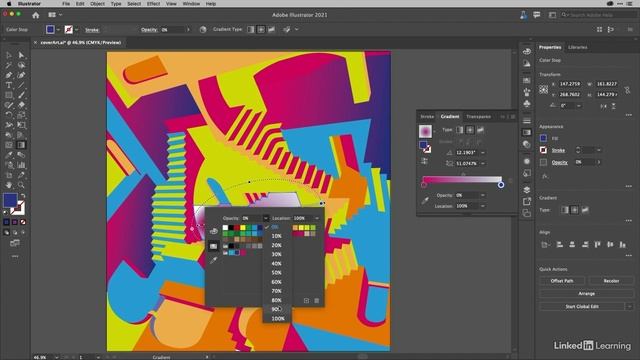Image resolution: width=640 pixels, height=360 pixels.
Task: Select the Magic Wand tool
Action: click(9, 65)
